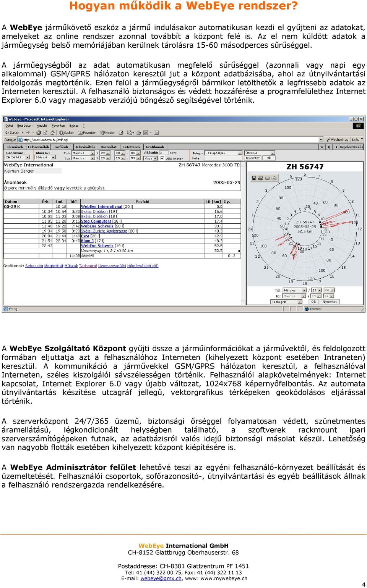Click the Nyomtat button below the tachograph chart
The image size is (367, 588).
pyautogui.click(x=330, y=302)
